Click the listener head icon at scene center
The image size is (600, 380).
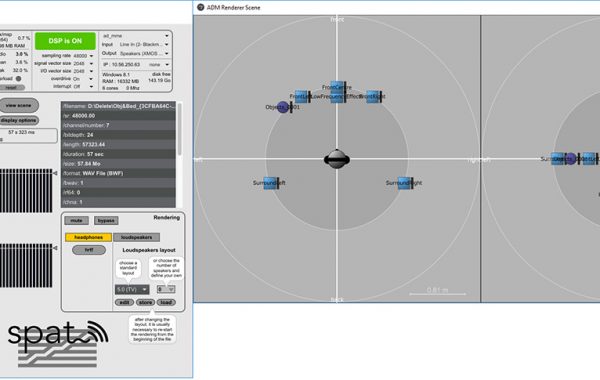(337, 159)
